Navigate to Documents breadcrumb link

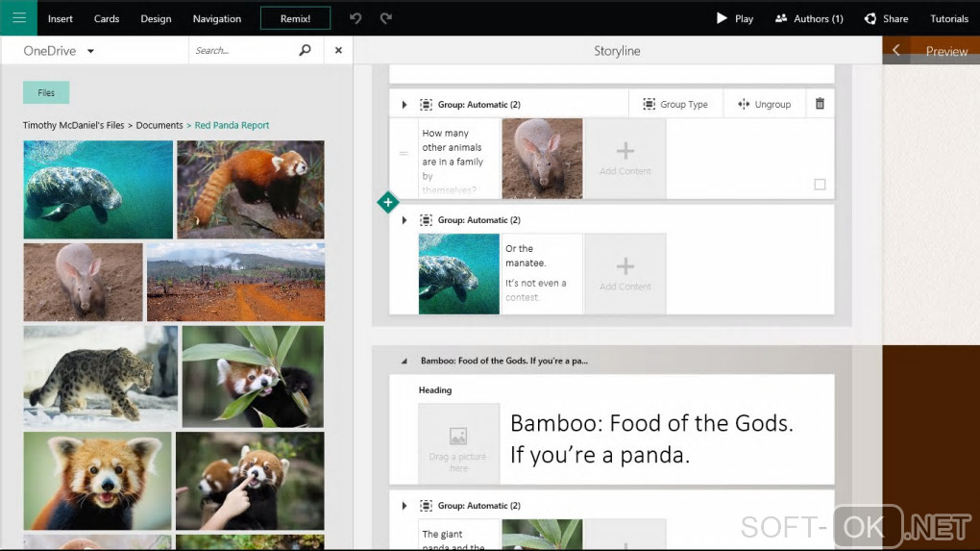(159, 125)
